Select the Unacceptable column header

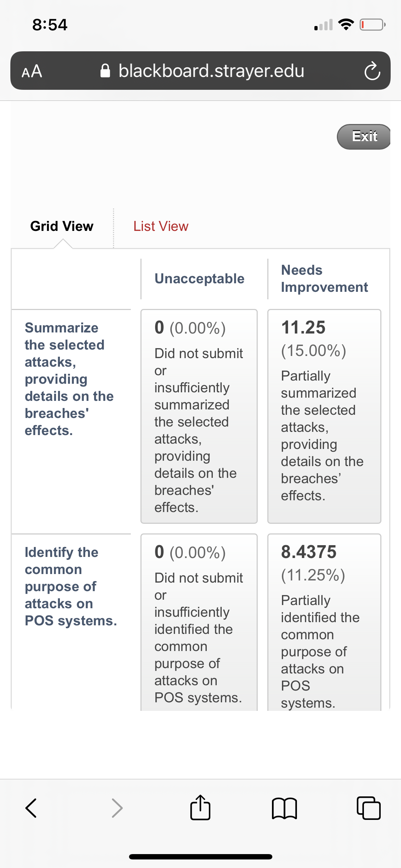pyautogui.click(x=199, y=279)
